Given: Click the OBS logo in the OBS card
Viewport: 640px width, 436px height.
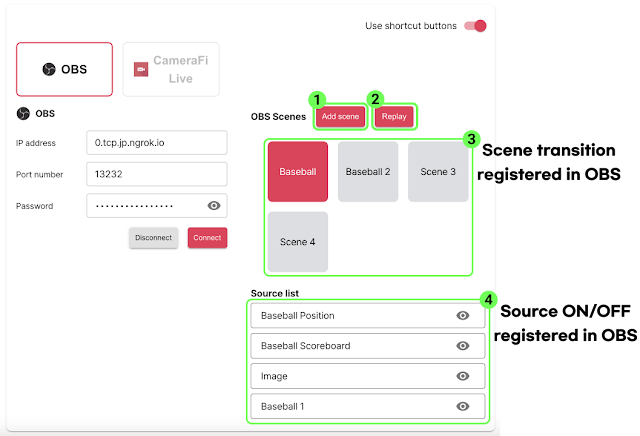Looking at the screenshot, I should coord(49,69).
